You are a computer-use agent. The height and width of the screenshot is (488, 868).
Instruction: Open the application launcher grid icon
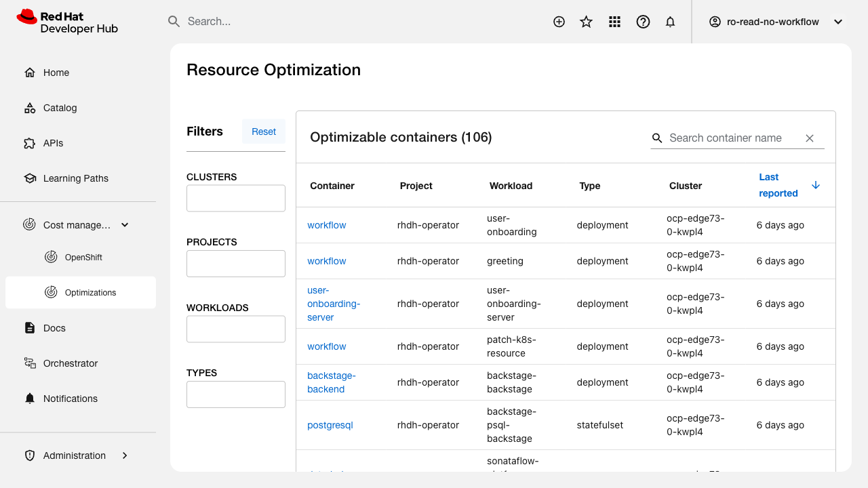(614, 22)
